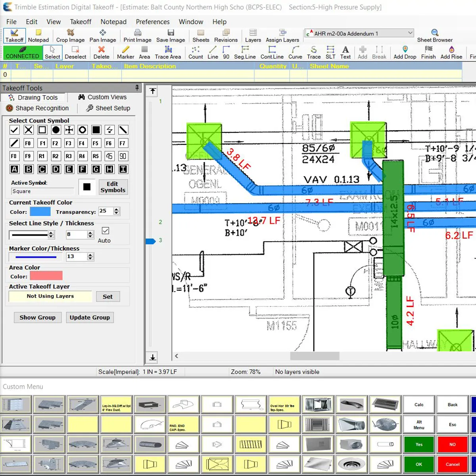Open the line style dropdown
This screenshot has height=476, width=476.
[32, 234]
